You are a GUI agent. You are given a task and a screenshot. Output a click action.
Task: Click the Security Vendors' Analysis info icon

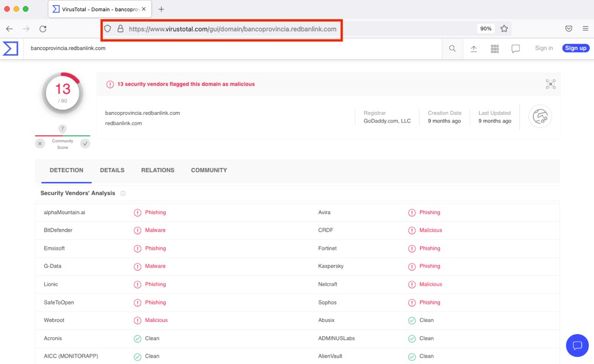pyautogui.click(x=123, y=193)
